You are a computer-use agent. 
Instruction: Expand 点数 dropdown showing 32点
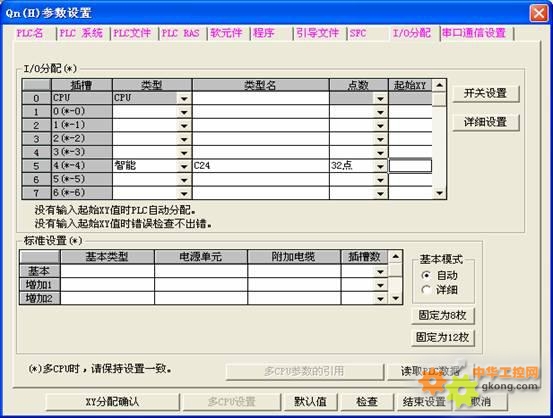[380, 166]
